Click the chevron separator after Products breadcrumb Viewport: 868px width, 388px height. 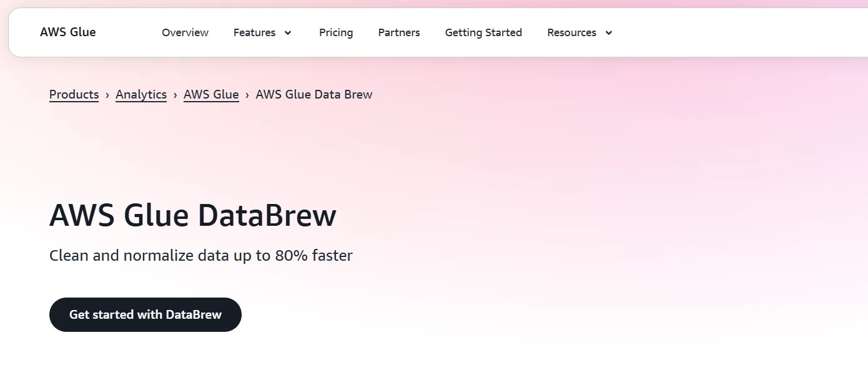click(107, 94)
